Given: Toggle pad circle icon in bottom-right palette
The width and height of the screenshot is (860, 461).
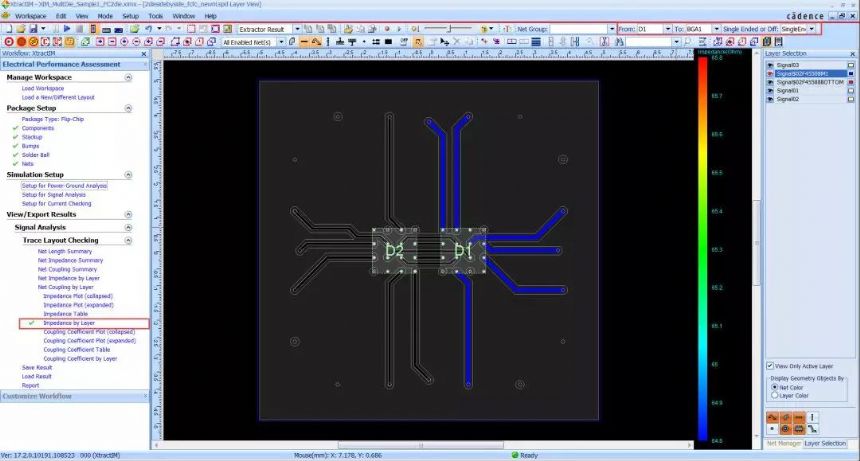Looking at the screenshot, I should (x=785, y=429).
